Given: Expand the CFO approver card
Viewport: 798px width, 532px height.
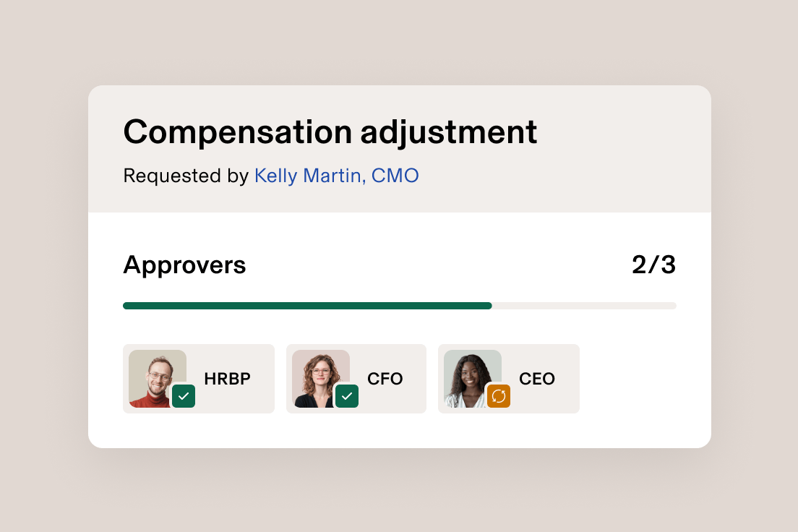Looking at the screenshot, I should (356, 378).
